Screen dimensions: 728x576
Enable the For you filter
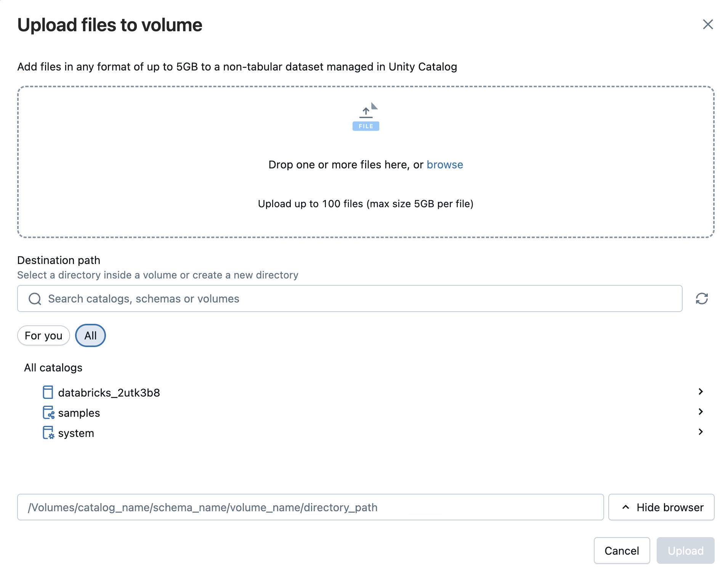click(43, 335)
